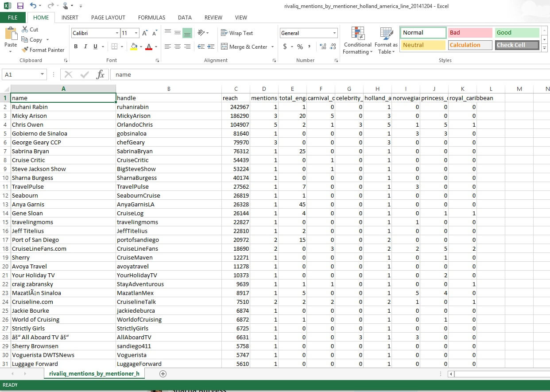Click the Select All corner triangle
This screenshot has width=550, height=392.
click(5, 89)
